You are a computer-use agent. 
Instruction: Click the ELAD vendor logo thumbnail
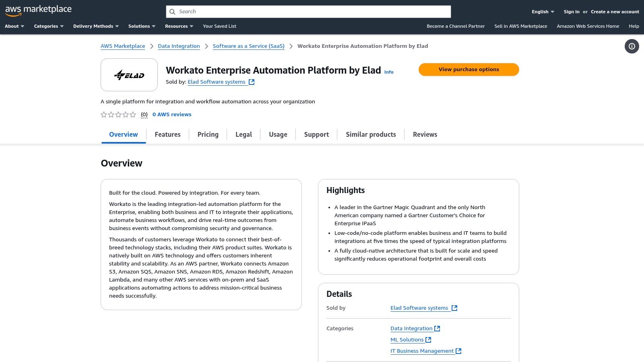[x=129, y=74]
